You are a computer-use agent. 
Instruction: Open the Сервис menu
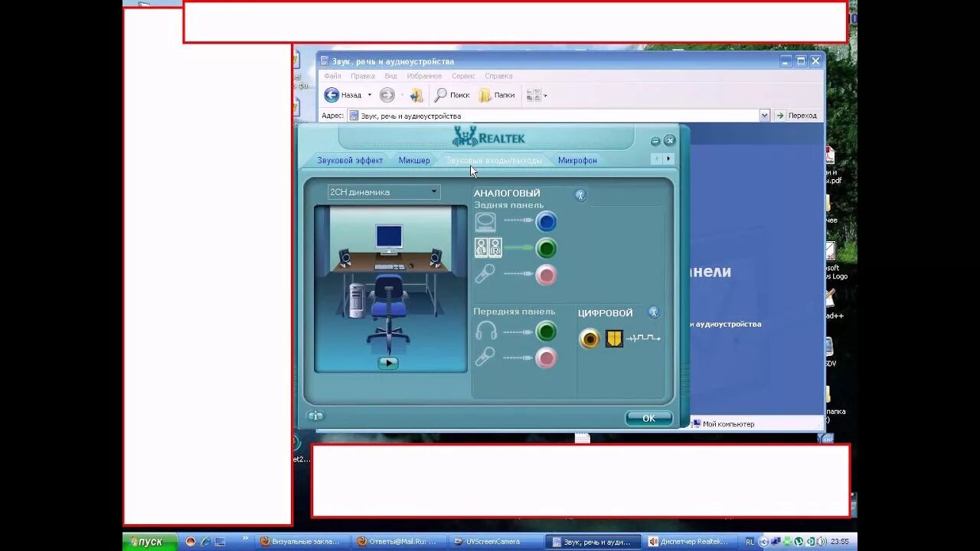pos(463,76)
